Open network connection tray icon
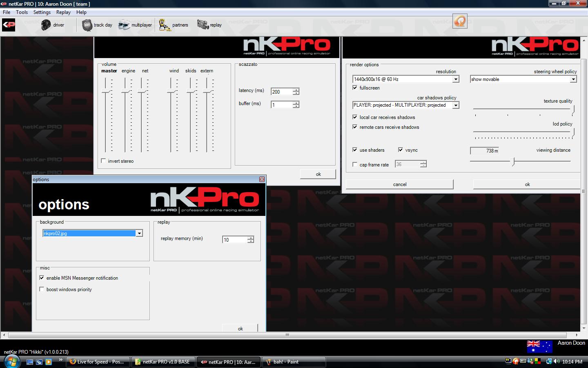 (x=549, y=361)
